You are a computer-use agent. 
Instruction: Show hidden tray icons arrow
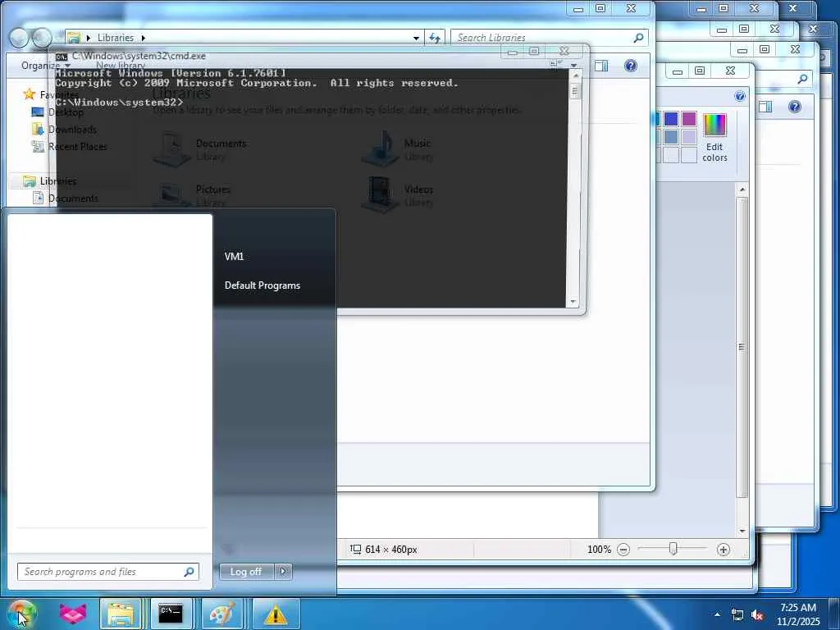tap(717, 614)
